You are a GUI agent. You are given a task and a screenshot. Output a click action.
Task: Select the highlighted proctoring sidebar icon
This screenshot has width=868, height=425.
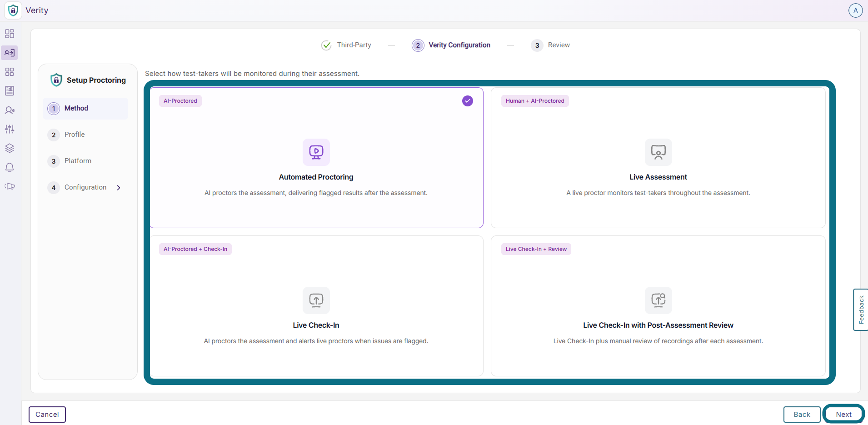point(10,53)
